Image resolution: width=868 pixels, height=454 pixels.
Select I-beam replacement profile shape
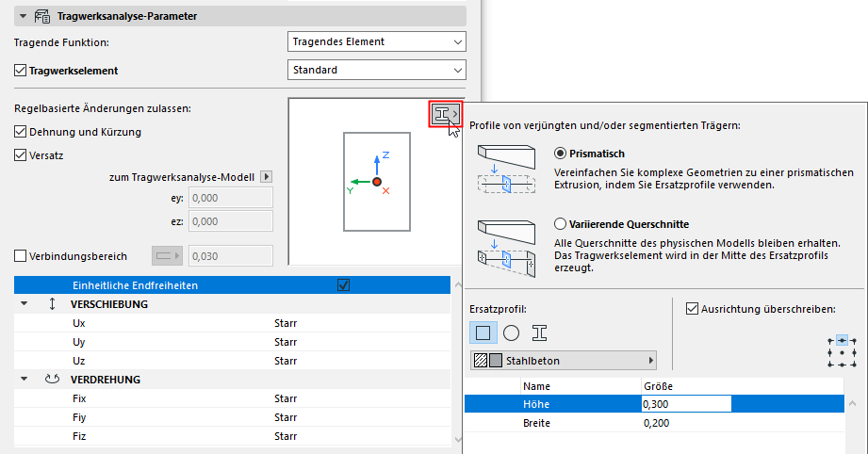click(540, 332)
